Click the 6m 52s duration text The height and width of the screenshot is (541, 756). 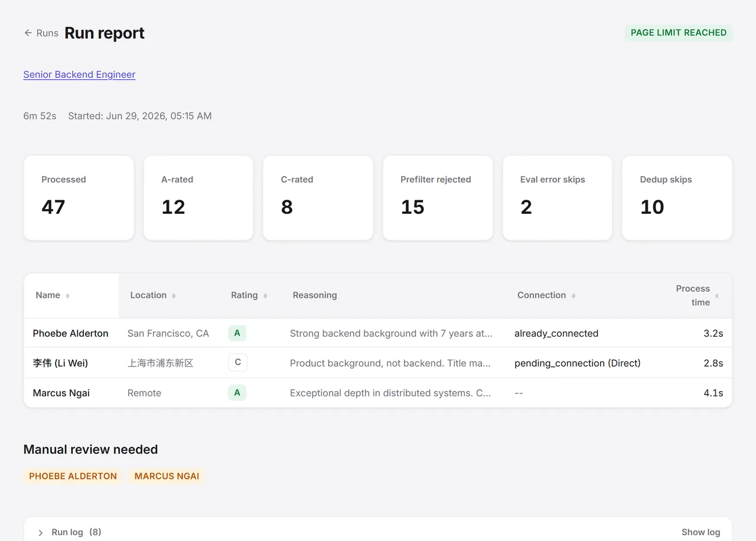pos(40,116)
